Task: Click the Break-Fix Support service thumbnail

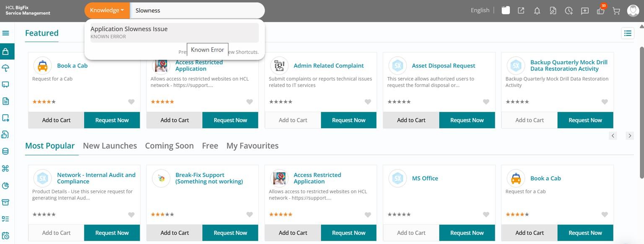Action: tap(161, 178)
